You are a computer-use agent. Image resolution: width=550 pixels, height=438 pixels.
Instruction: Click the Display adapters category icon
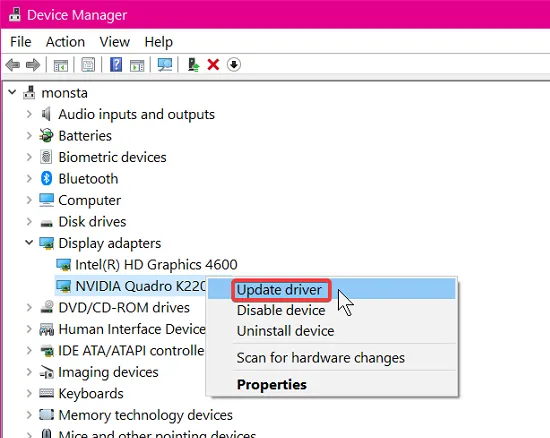[46, 243]
